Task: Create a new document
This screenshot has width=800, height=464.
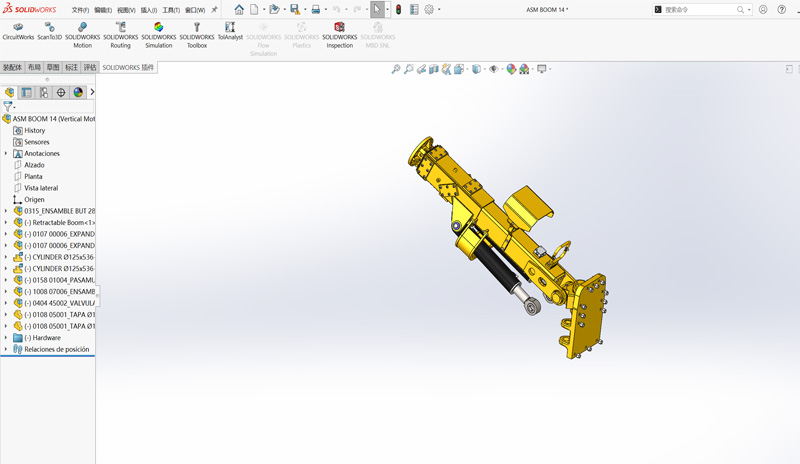Action: (254, 10)
